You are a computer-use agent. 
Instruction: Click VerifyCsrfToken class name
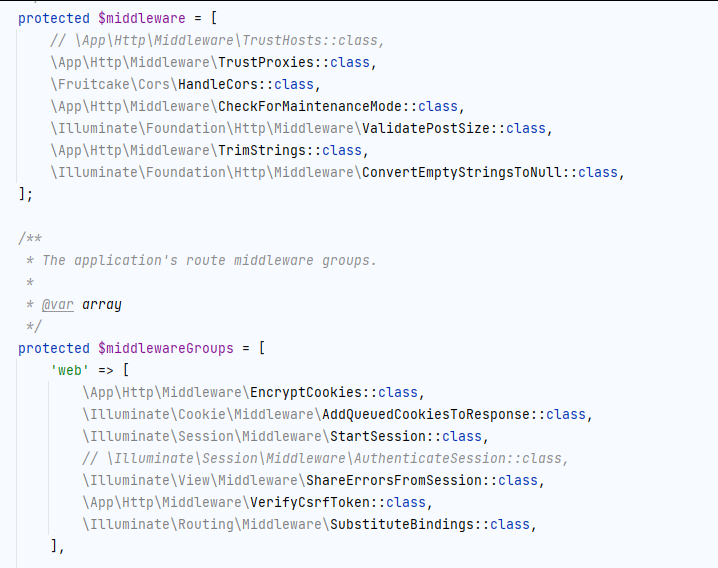[x=310, y=502]
